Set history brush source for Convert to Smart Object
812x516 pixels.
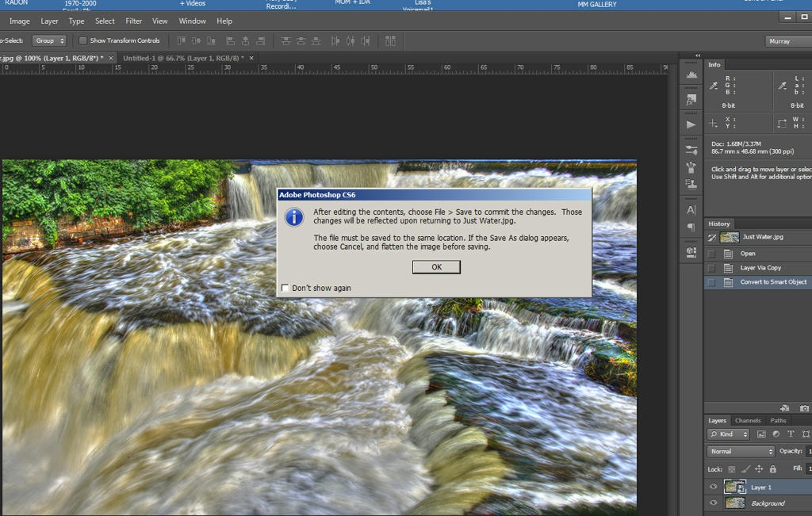point(711,282)
